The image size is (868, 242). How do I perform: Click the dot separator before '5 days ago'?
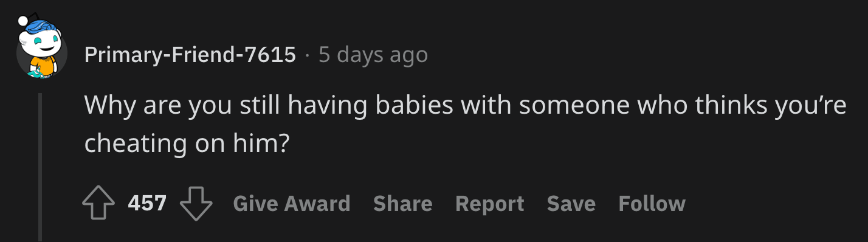308,56
